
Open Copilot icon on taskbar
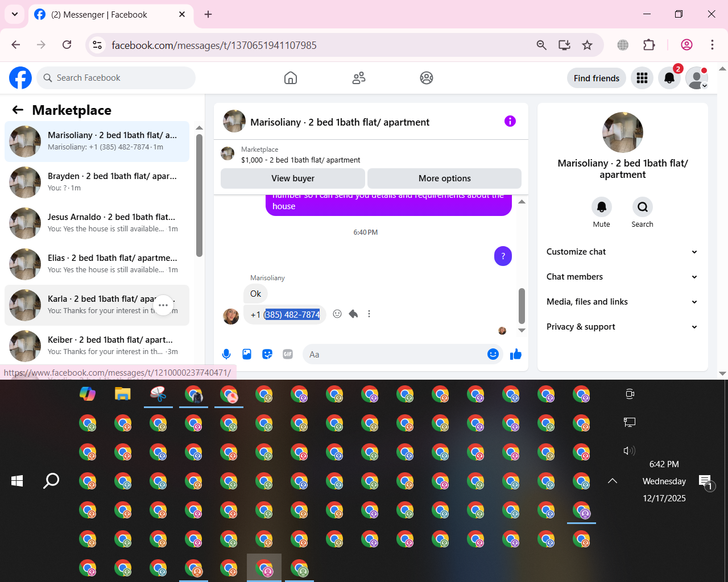[x=88, y=393]
